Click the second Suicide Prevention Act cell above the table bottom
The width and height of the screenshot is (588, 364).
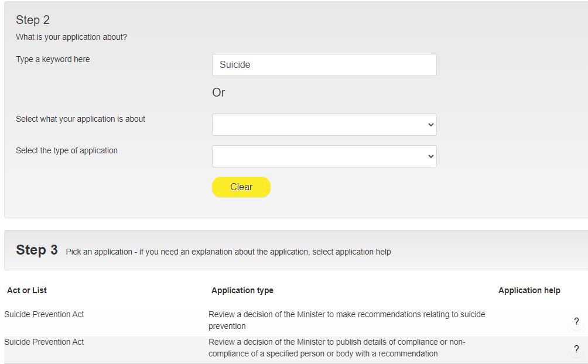coord(44,342)
